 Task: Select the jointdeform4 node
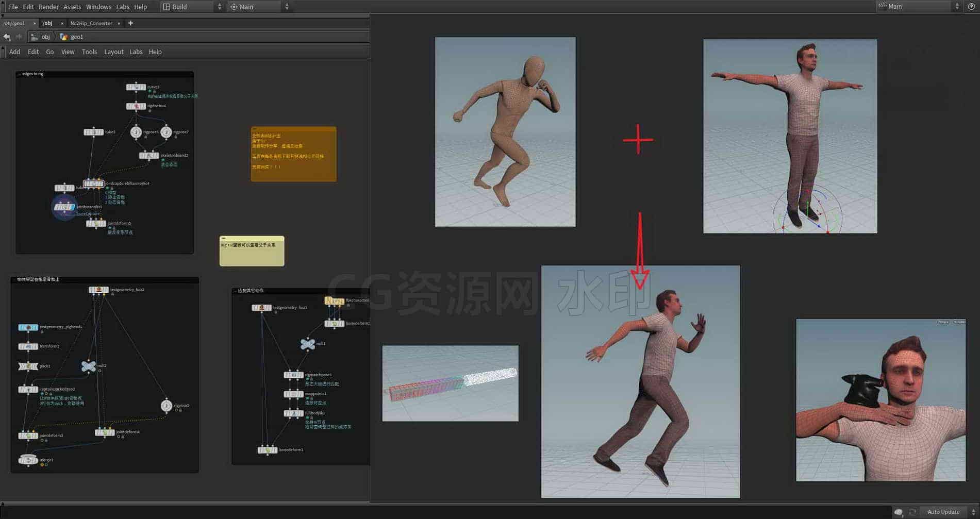click(105, 432)
